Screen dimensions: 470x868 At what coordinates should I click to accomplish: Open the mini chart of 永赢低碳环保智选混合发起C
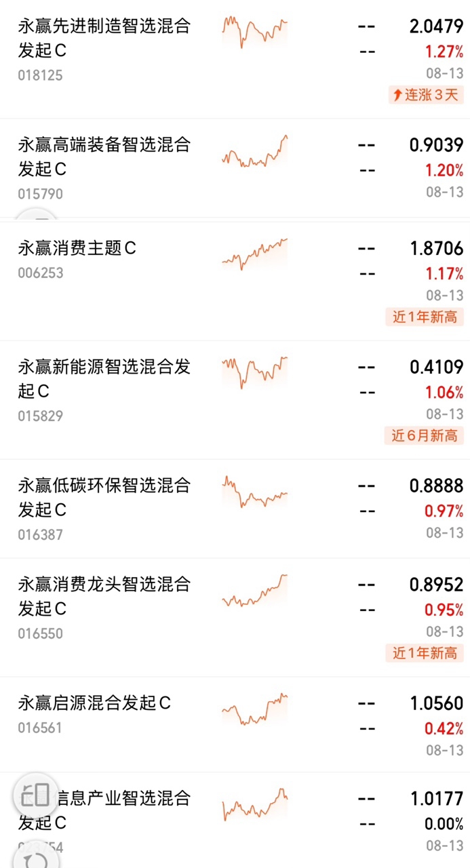point(255,492)
